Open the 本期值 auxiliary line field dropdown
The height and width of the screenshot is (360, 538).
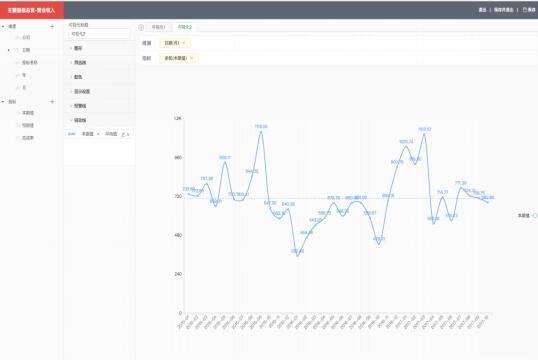point(90,134)
